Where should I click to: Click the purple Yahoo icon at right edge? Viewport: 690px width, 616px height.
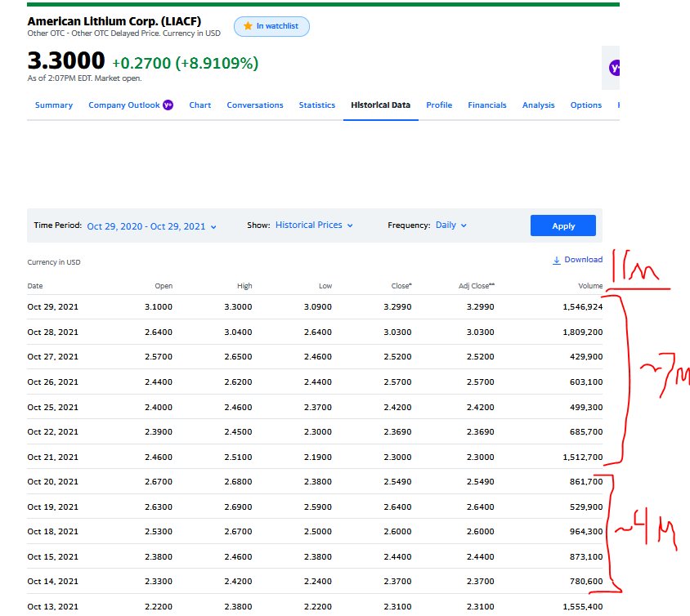(614, 68)
